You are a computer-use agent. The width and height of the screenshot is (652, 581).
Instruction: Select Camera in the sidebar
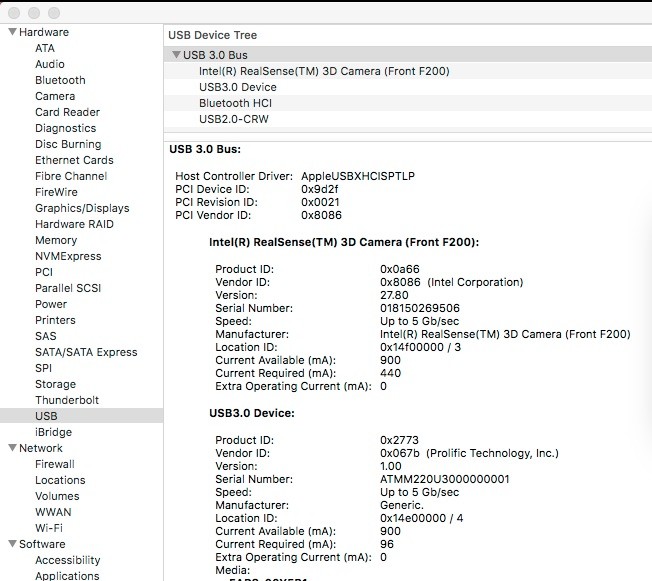pos(55,96)
